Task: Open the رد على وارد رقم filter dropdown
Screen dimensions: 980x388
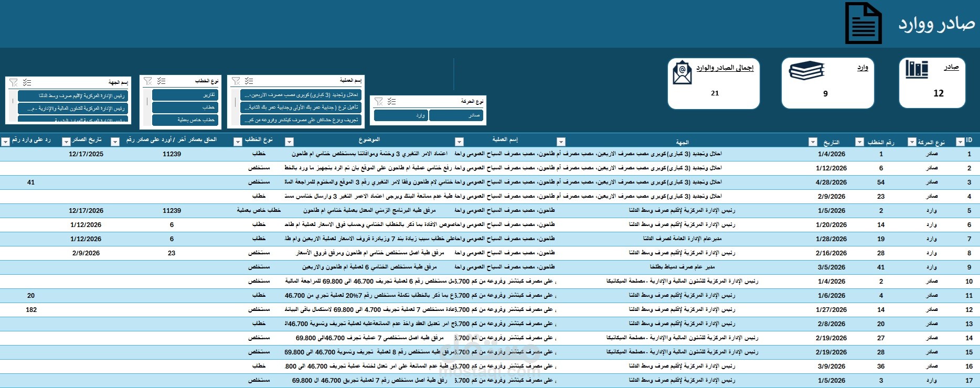Action: [x=5, y=142]
